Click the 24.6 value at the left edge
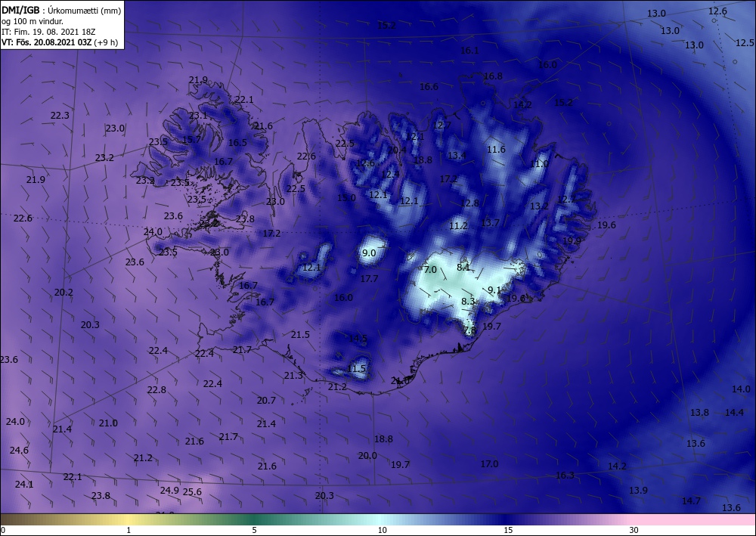The width and height of the screenshot is (756, 536). (19, 451)
